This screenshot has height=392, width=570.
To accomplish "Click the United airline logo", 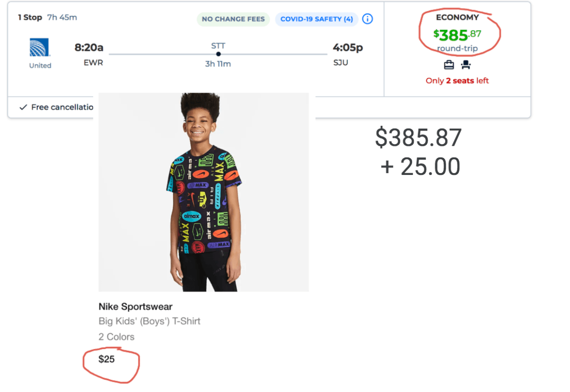I will pyautogui.click(x=40, y=48).
